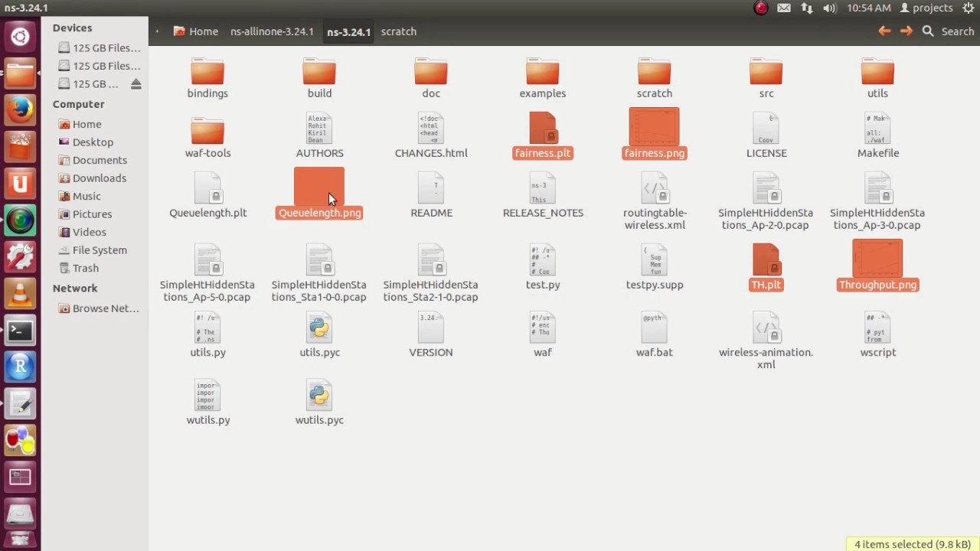This screenshot has width=980, height=551.
Task: Select the wscript file
Action: [x=877, y=335]
